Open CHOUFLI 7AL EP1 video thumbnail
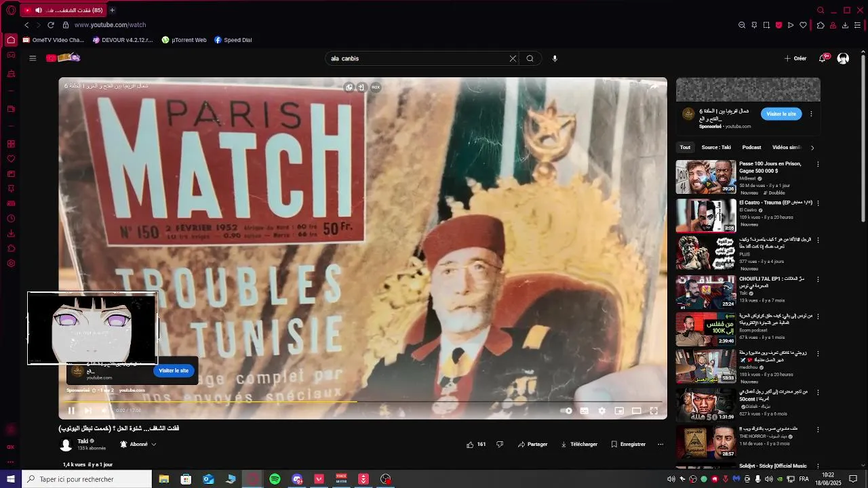The height and width of the screenshot is (488, 868). 706,291
